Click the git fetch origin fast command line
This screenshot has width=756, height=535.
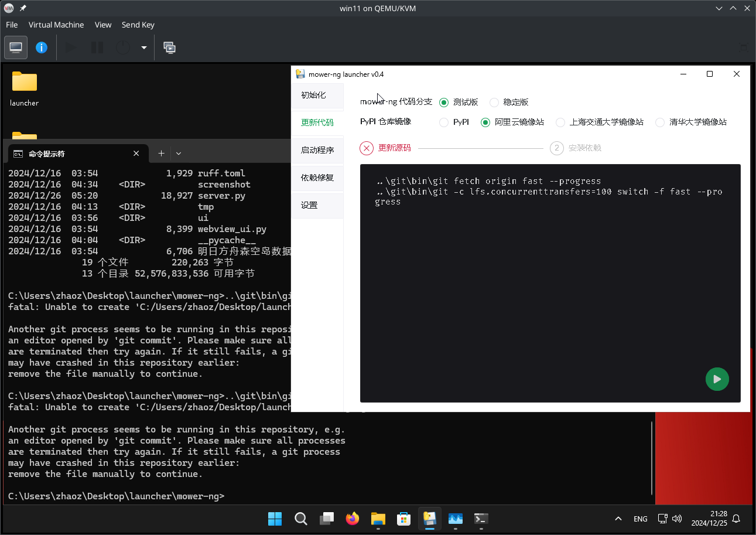tap(489, 181)
